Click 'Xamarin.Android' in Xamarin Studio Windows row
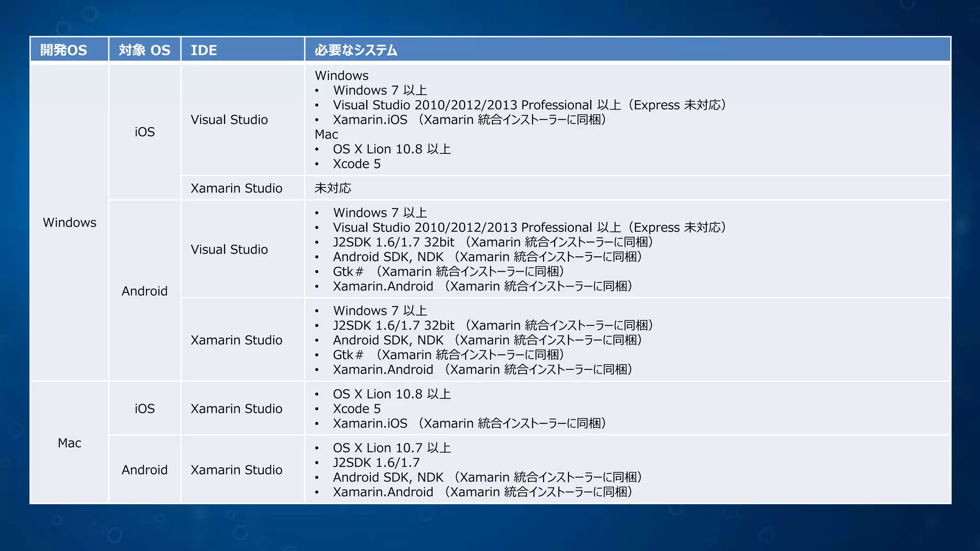The width and height of the screenshot is (980, 551). [483, 370]
